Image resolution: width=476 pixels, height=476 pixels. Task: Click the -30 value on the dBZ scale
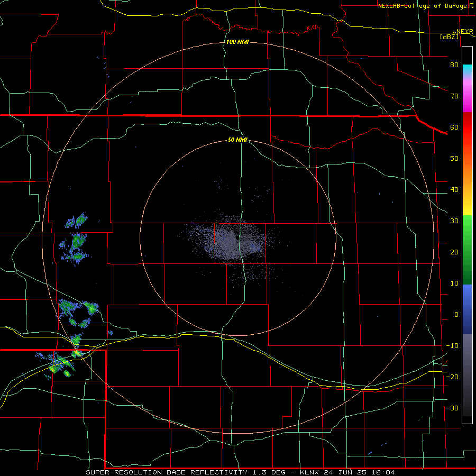tap(452, 408)
